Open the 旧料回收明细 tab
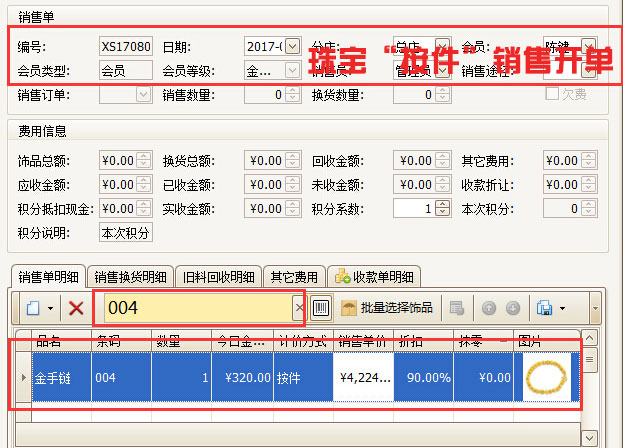The width and height of the screenshot is (623, 448). click(x=218, y=277)
